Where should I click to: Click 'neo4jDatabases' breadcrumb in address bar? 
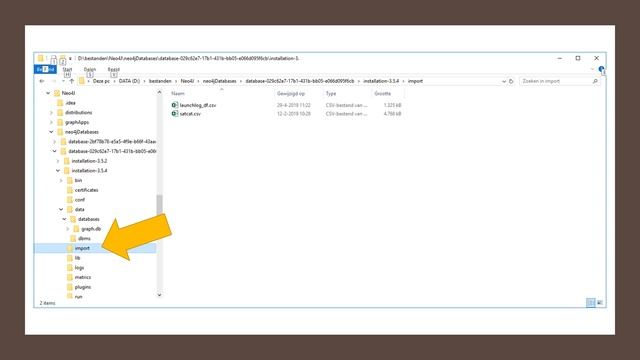point(220,81)
